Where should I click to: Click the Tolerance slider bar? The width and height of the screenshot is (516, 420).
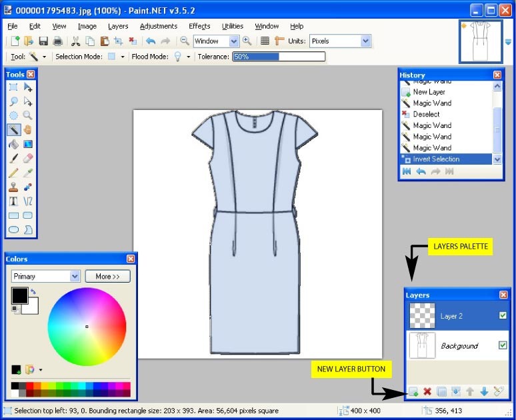279,57
